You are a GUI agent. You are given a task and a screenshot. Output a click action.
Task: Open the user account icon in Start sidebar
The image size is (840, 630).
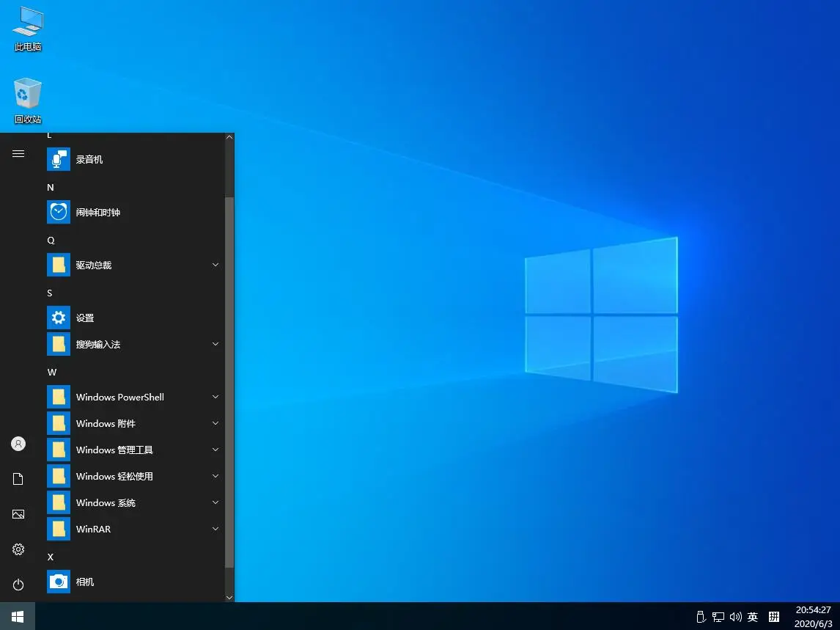18,444
